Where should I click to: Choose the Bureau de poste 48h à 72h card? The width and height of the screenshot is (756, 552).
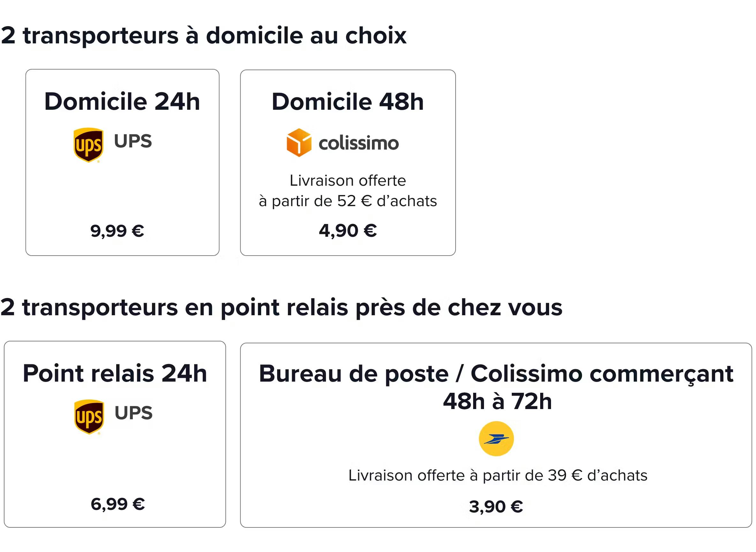[x=496, y=436]
